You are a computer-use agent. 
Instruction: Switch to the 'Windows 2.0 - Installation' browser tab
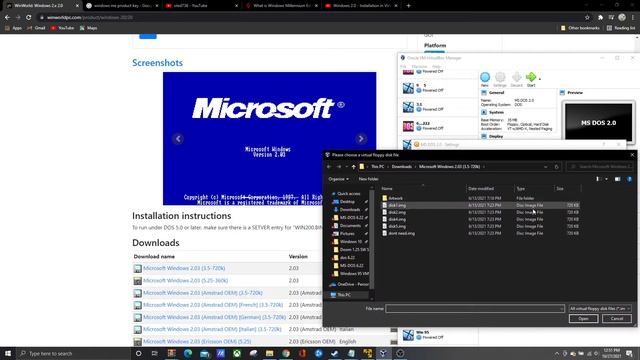(361, 6)
